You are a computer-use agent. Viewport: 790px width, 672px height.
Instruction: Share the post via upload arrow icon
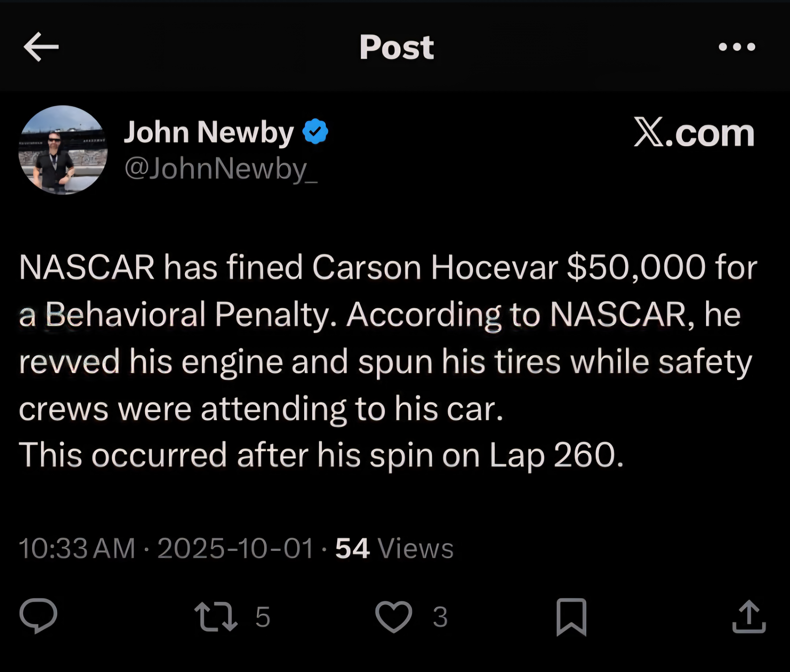749,616
